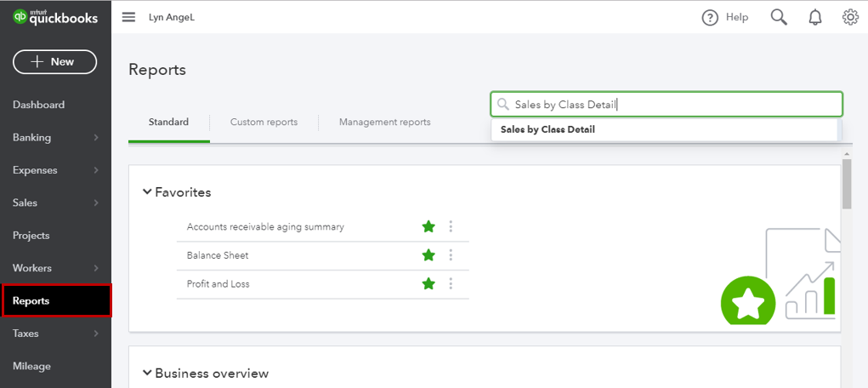
Task: Open the Help question mark icon
Action: [710, 17]
